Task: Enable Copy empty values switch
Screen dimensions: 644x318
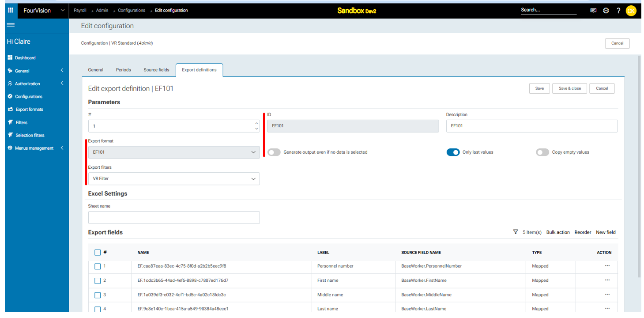Action: coord(542,152)
